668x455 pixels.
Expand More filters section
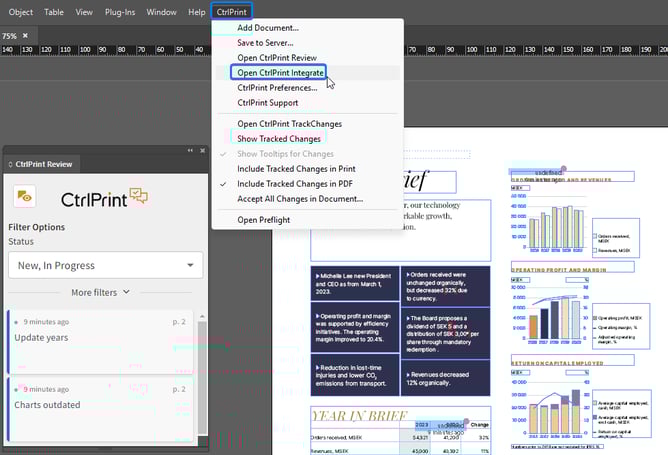tap(100, 292)
